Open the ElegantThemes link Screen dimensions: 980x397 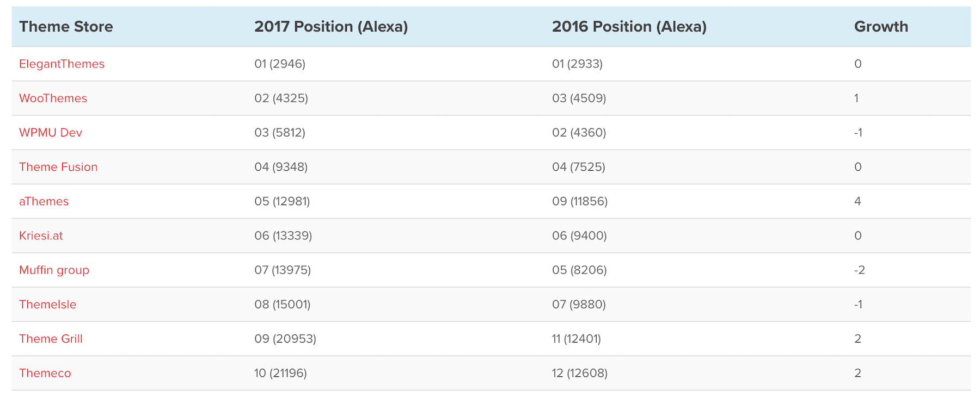point(62,64)
